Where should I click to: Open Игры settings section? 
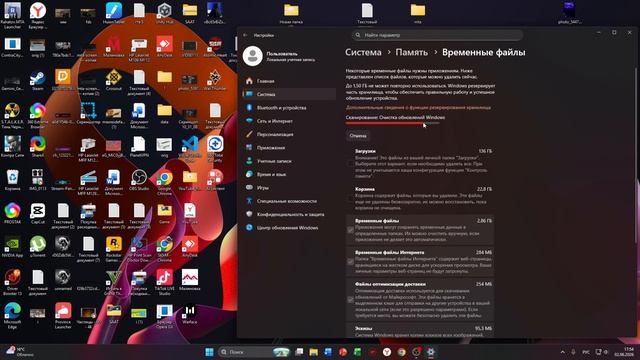pyautogui.click(x=289, y=188)
